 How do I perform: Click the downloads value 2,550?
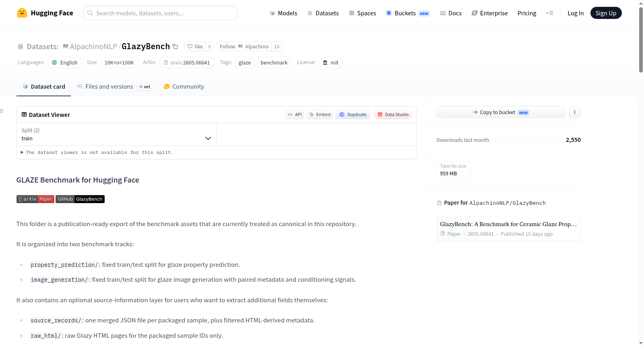coord(573,140)
